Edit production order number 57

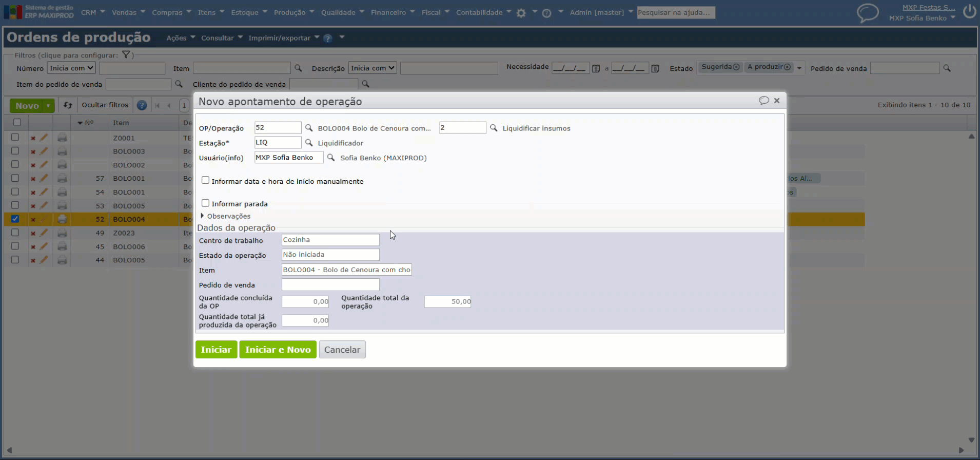coord(44,178)
